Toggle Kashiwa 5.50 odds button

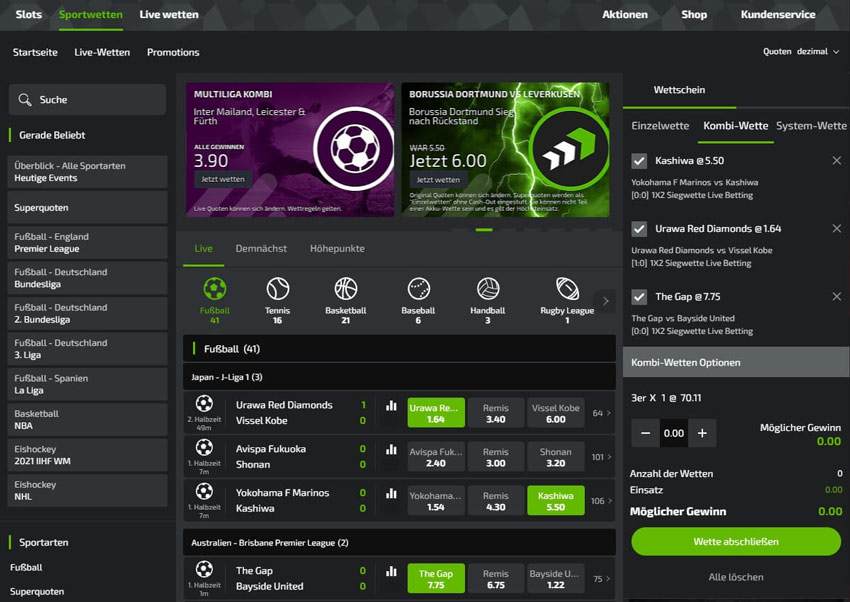tap(556, 501)
